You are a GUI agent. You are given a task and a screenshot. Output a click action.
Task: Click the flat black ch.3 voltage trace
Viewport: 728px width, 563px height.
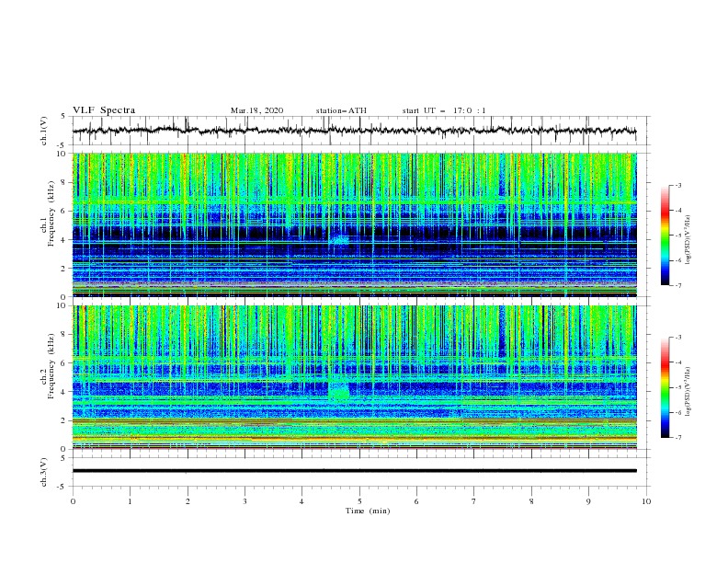[354, 471]
